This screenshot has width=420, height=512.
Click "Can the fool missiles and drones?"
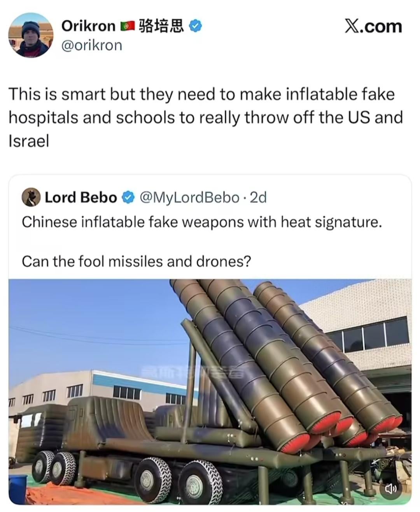pos(136,261)
